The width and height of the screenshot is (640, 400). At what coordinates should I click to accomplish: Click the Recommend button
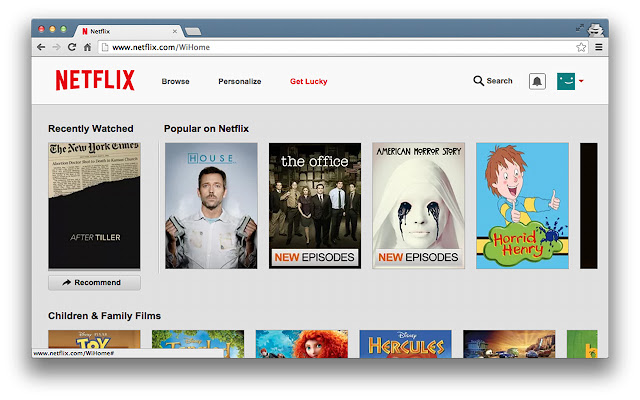tap(94, 282)
